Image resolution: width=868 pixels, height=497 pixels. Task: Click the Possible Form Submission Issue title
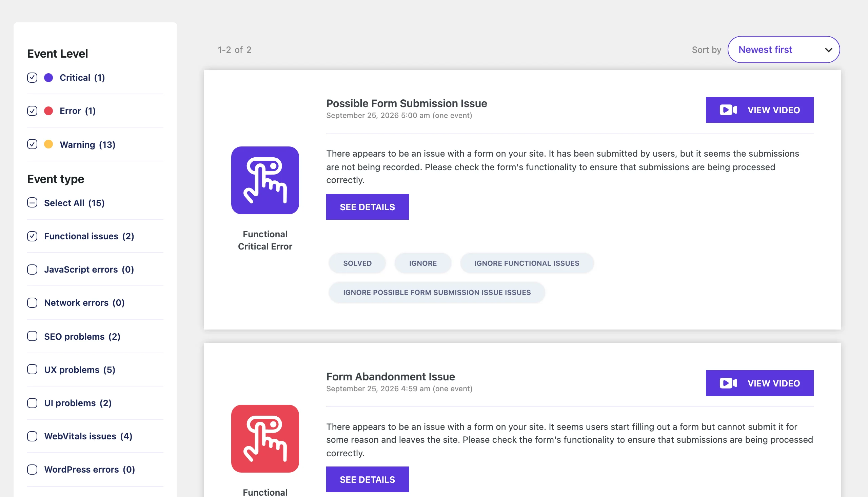coord(407,103)
